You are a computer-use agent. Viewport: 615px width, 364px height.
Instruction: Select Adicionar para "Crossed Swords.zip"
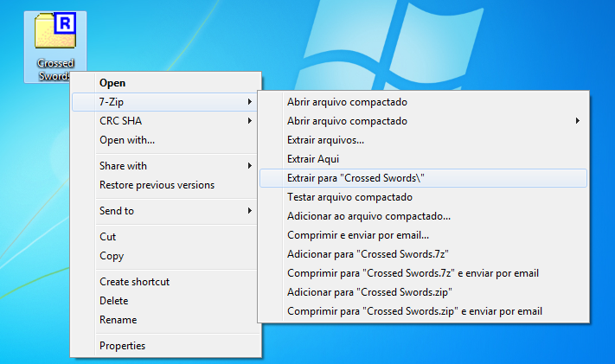[x=369, y=292]
